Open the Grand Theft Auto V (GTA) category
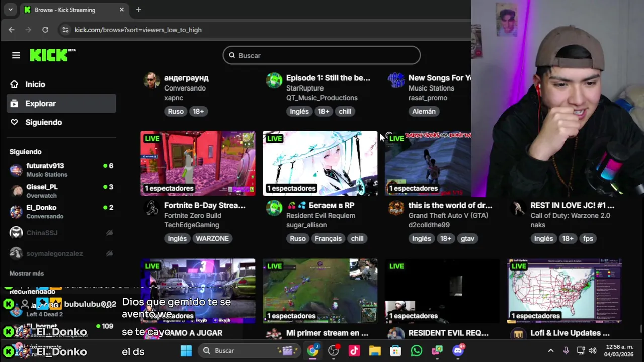The height and width of the screenshot is (362, 644). 448,215
